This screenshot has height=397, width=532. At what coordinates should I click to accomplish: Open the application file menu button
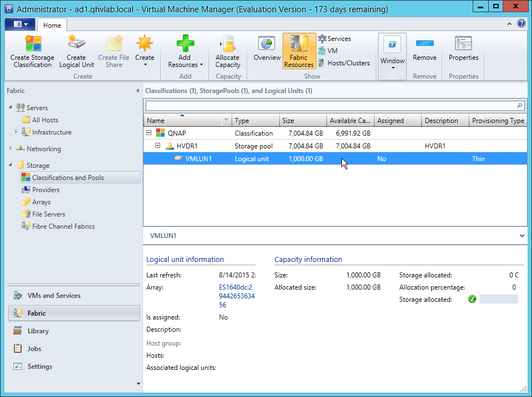[20, 25]
